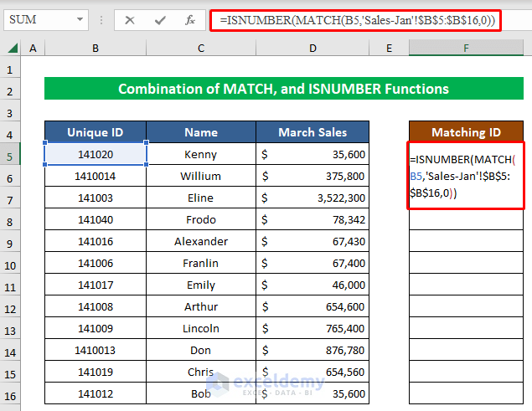532x411 pixels.
Task: Confirm formula using the Enter checkmark
Action: coord(160,20)
